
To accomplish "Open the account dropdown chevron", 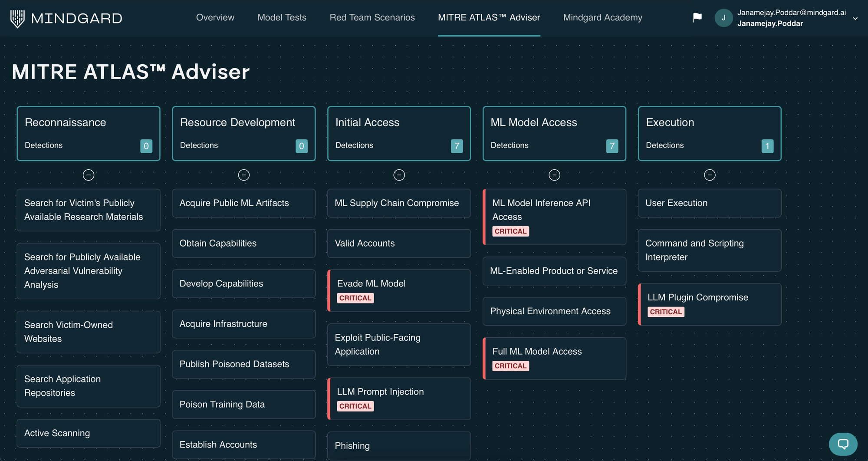I will [855, 19].
